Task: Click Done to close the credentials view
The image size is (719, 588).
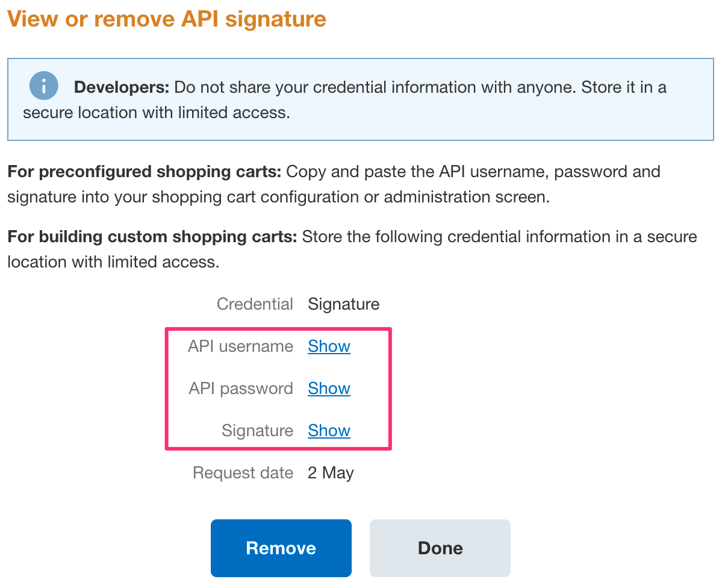Action: pos(440,548)
